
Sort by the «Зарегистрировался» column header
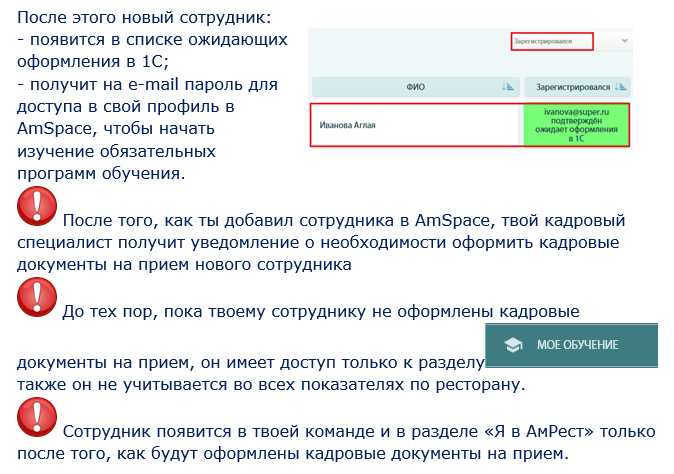[577, 87]
